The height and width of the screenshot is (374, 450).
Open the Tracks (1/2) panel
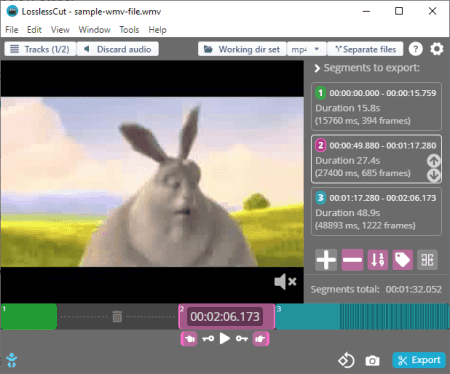[40, 49]
